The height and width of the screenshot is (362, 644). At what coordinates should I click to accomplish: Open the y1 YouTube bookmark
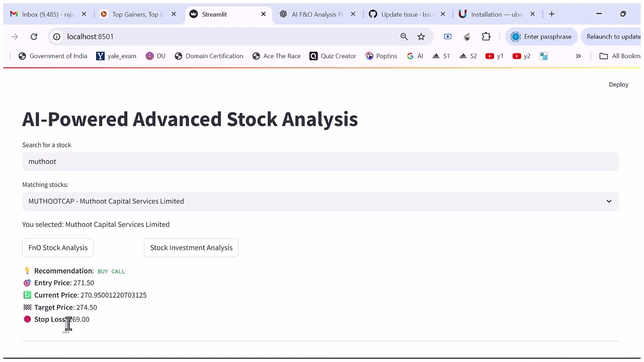tap(495, 56)
